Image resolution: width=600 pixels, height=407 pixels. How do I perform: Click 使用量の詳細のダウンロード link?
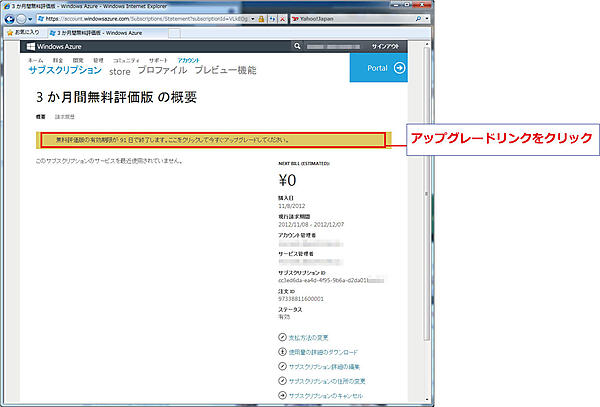[283, 353]
